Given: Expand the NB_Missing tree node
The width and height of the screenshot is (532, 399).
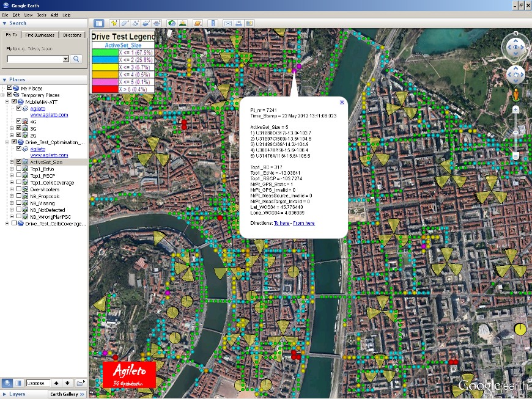Looking at the screenshot, I should [x=12, y=203].
